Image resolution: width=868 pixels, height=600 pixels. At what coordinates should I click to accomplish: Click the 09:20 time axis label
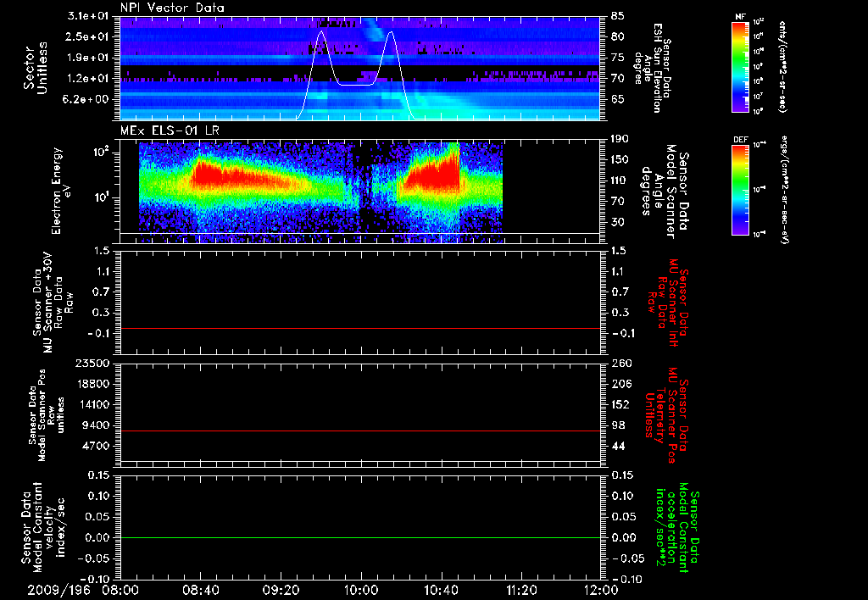(x=281, y=590)
